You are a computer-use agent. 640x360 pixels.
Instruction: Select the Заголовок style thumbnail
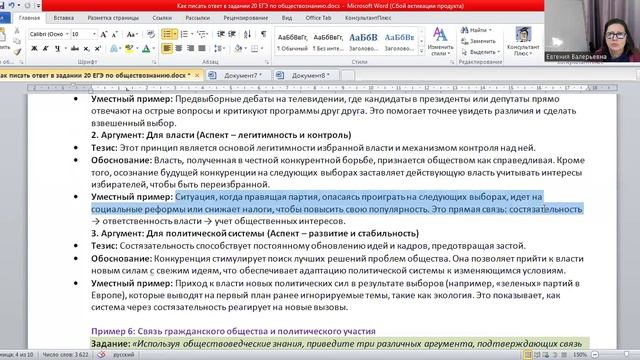tap(363, 42)
